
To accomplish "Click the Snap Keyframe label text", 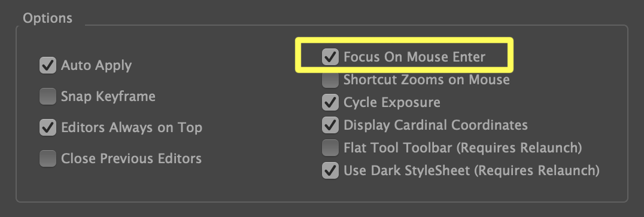I will 108,96.
